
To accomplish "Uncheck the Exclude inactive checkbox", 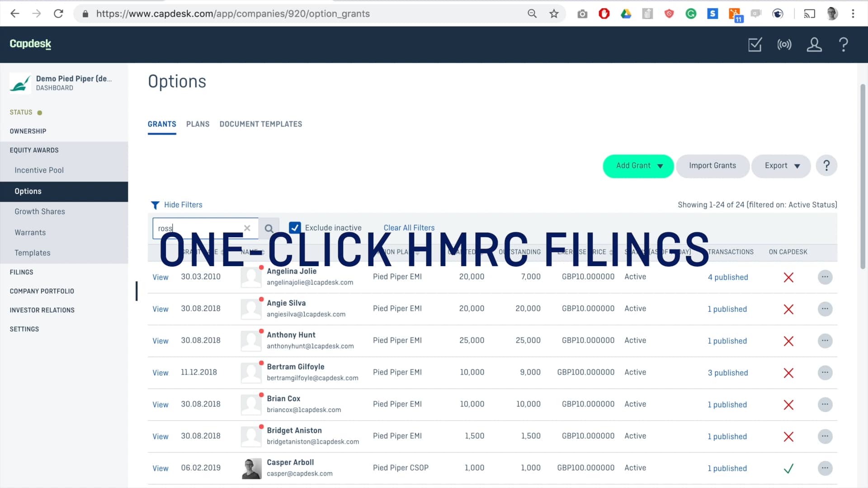I will click(295, 228).
